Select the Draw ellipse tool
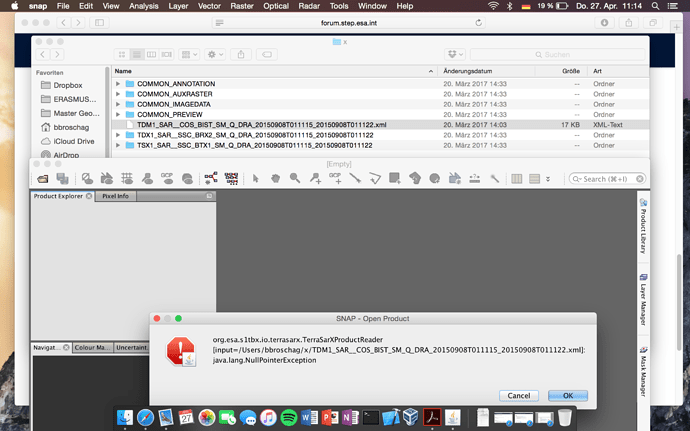The image size is (690, 431). (435, 178)
